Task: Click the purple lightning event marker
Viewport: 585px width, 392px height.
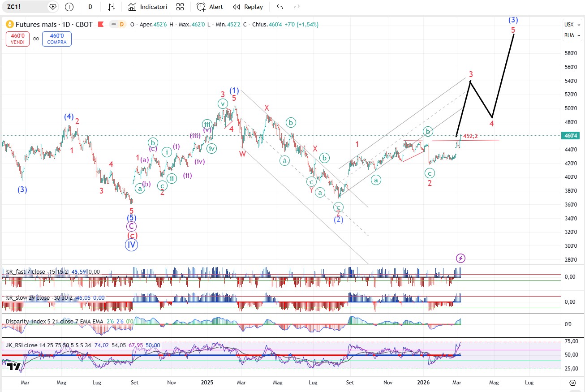Action: (x=460, y=258)
